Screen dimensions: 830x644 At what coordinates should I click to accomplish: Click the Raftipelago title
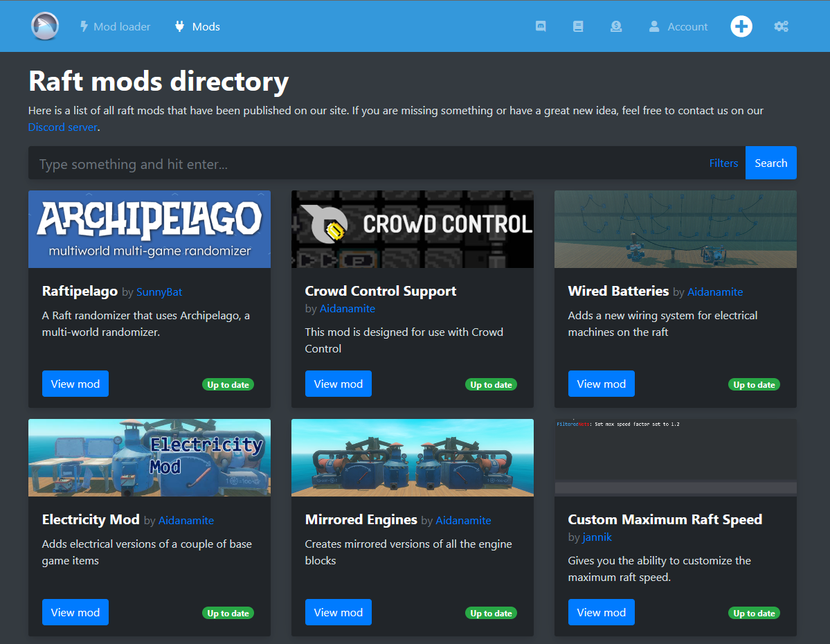(x=80, y=292)
